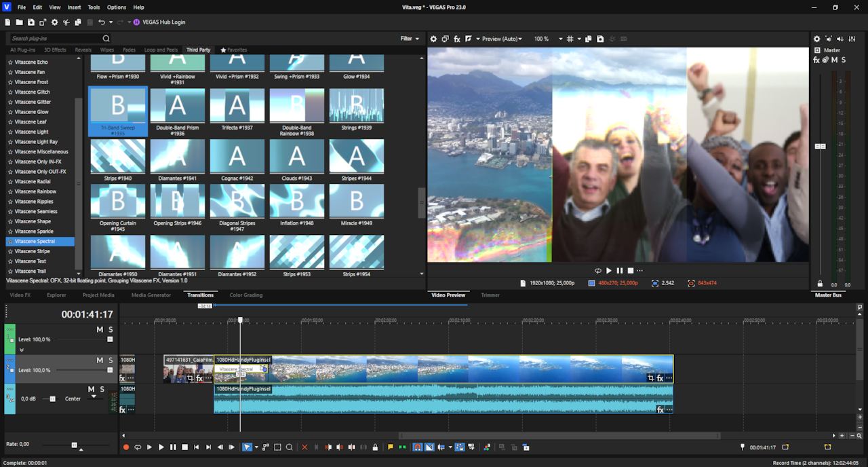Select Vitascene Rainbow in the plug-in list

click(x=35, y=191)
